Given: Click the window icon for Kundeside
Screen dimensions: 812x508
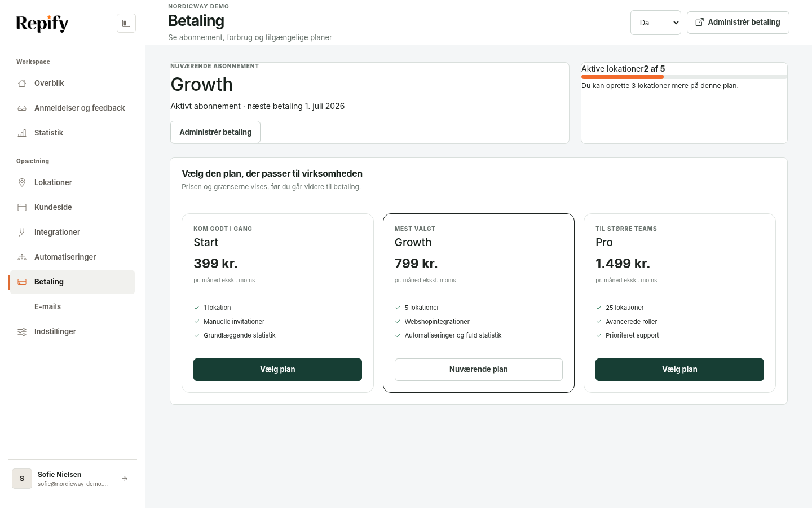Looking at the screenshot, I should click(x=22, y=207).
